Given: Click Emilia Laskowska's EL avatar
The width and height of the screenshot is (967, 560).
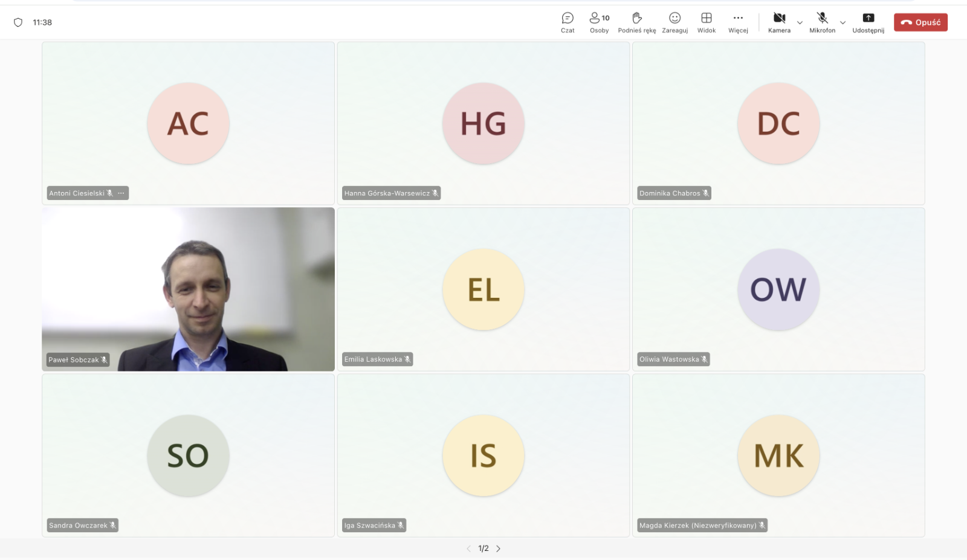Looking at the screenshot, I should (483, 289).
